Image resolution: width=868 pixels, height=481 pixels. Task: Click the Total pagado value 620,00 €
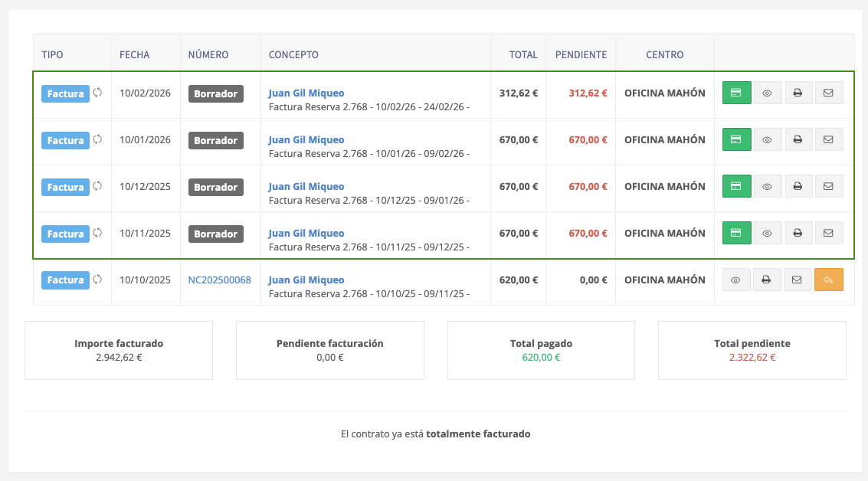click(541, 358)
